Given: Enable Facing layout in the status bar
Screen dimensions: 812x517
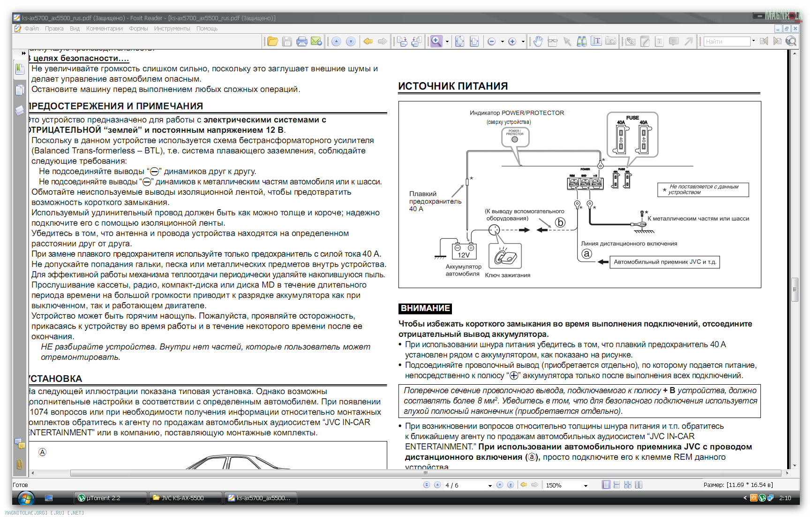Looking at the screenshot, I should tap(639, 485).
